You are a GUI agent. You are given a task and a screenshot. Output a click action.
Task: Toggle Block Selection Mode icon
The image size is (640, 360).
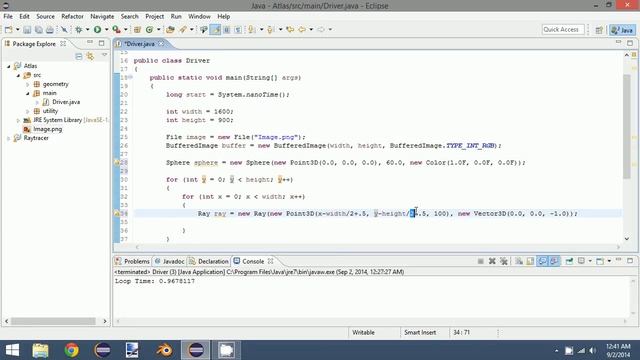point(227,29)
